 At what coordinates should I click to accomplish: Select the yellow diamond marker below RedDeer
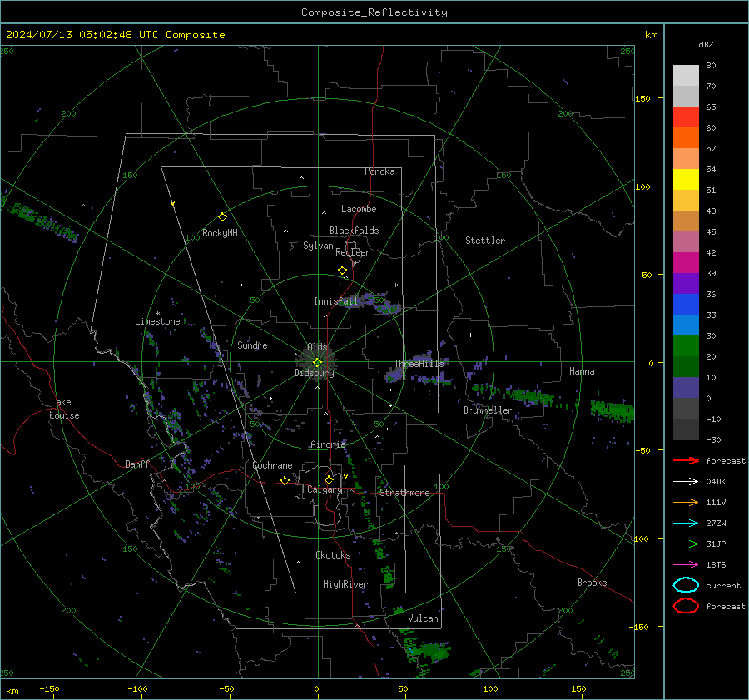tap(342, 271)
